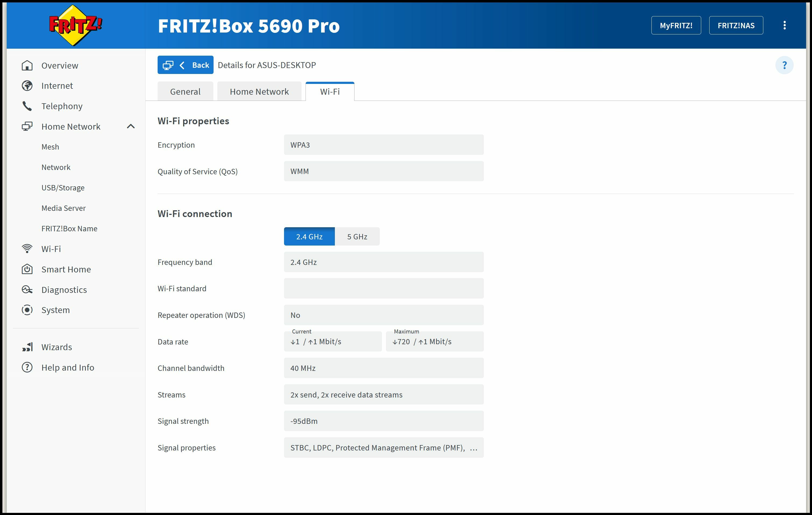
Task: Click the 'Signal strength' label
Action: (183, 421)
